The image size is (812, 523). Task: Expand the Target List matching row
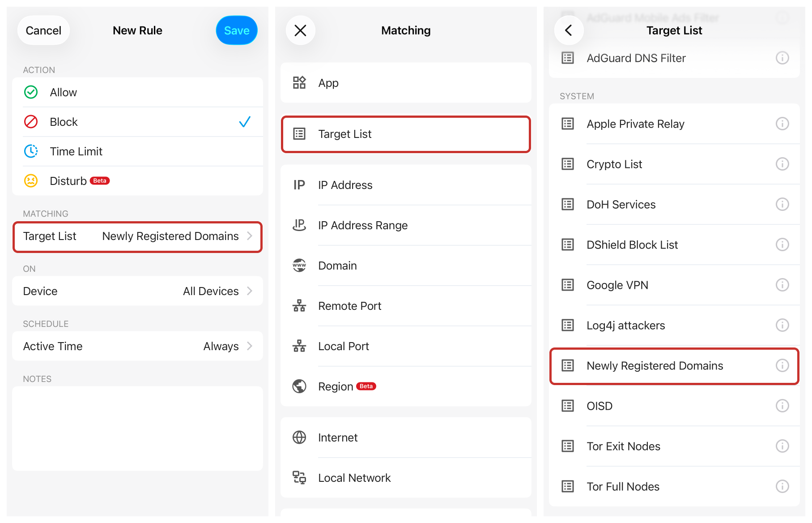(137, 236)
